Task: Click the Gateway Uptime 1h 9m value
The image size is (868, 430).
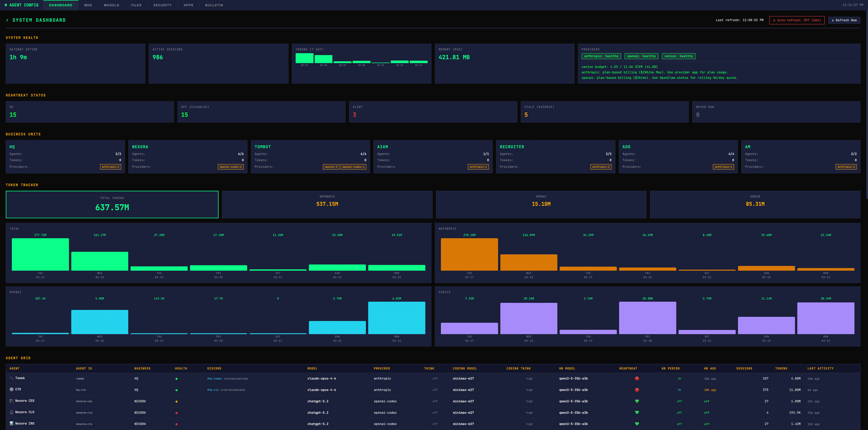Action: point(18,57)
